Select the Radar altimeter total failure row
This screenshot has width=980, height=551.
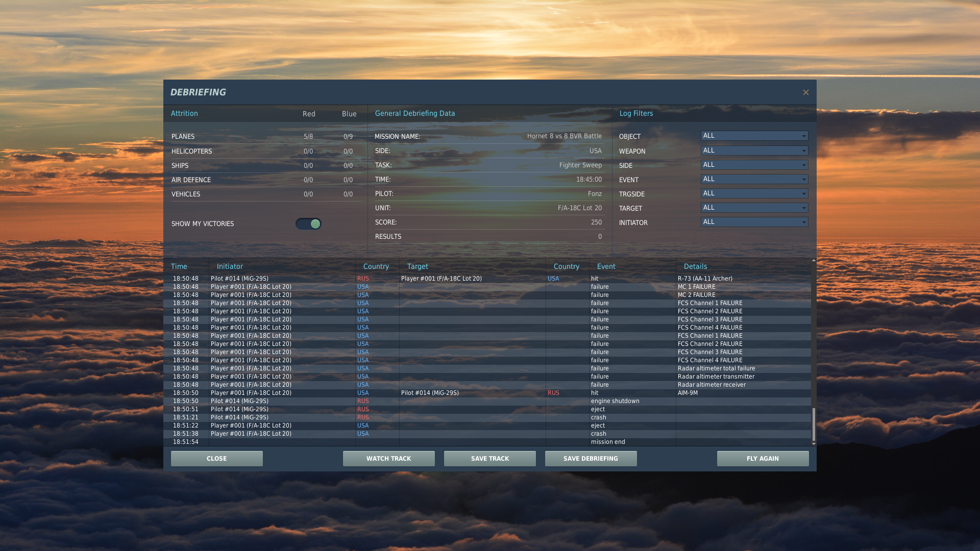[x=487, y=368]
